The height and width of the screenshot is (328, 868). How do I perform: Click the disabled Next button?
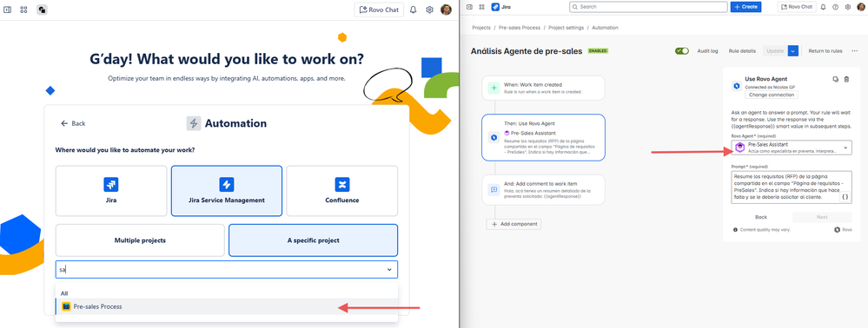tap(822, 217)
